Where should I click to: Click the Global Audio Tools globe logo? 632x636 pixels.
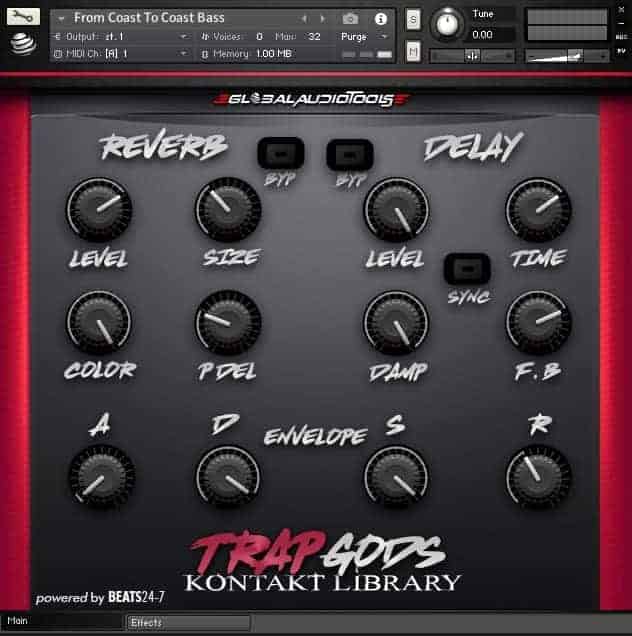tap(23, 43)
